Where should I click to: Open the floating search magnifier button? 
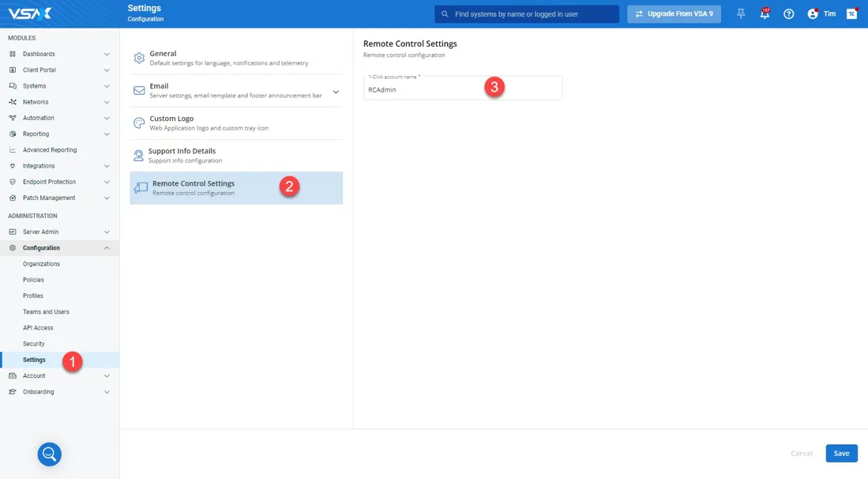pyautogui.click(x=49, y=454)
